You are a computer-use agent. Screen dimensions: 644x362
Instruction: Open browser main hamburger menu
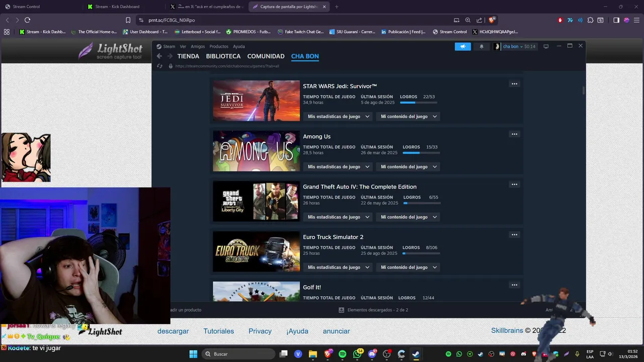coord(636,20)
